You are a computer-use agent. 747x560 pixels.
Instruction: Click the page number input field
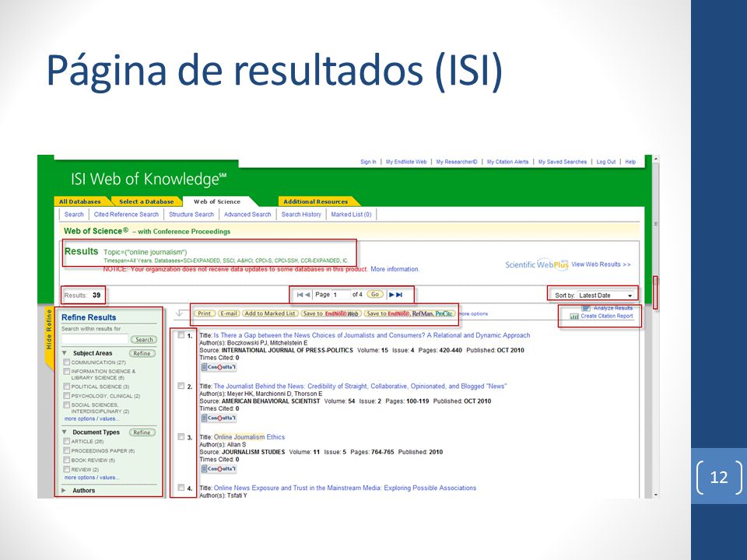tap(341, 295)
